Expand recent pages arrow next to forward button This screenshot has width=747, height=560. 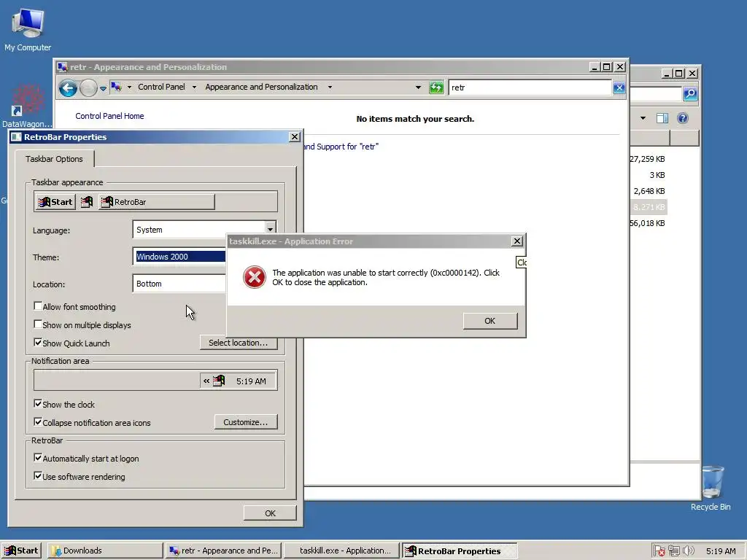[x=103, y=88]
